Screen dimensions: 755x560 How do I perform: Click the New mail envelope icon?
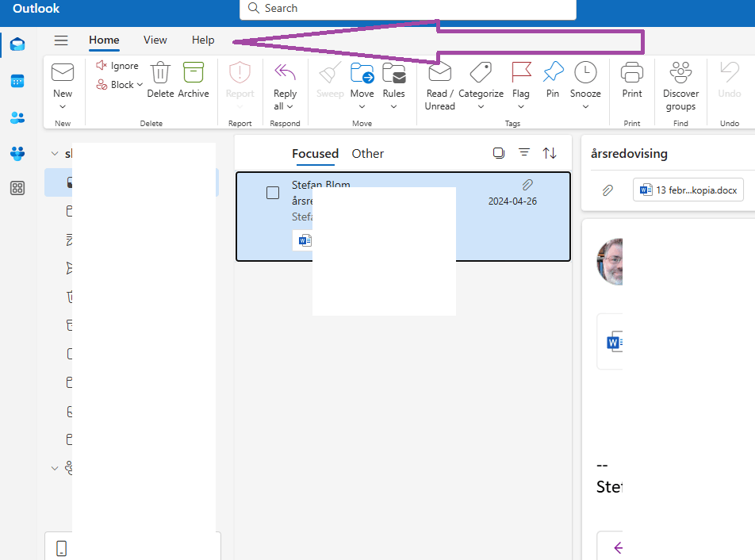pyautogui.click(x=63, y=73)
